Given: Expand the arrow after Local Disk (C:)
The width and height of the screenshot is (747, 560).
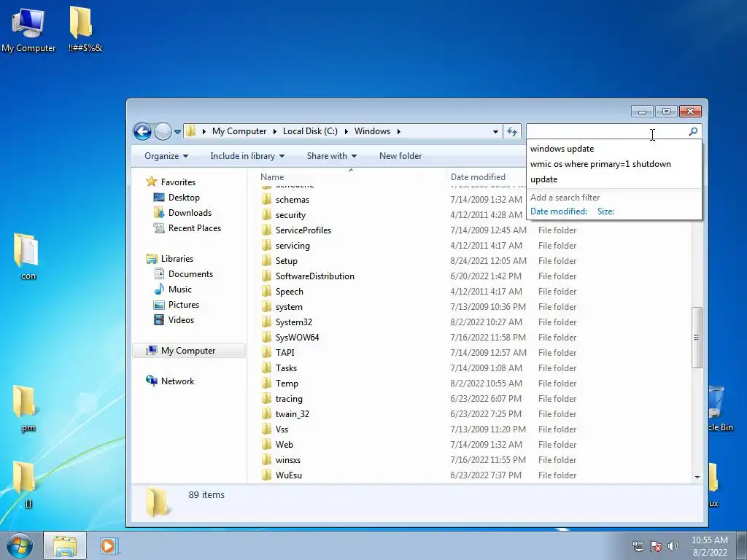Looking at the screenshot, I should pyautogui.click(x=346, y=131).
